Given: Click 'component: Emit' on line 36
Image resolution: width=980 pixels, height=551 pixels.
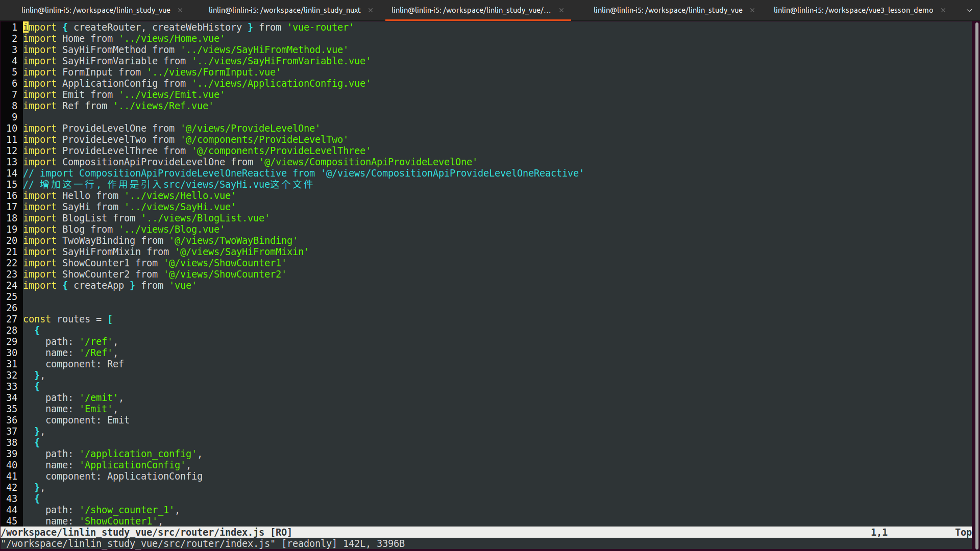Looking at the screenshot, I should tap(87, 420).
